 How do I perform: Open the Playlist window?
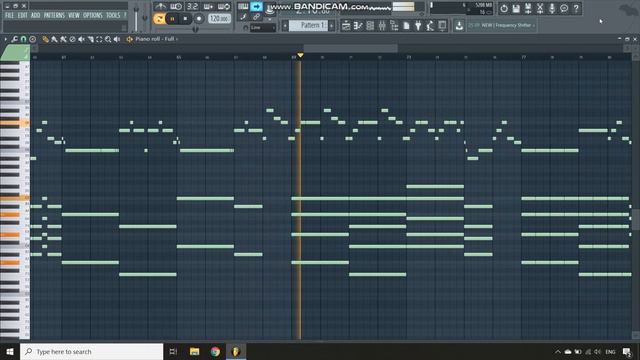(x=346, y=26)
